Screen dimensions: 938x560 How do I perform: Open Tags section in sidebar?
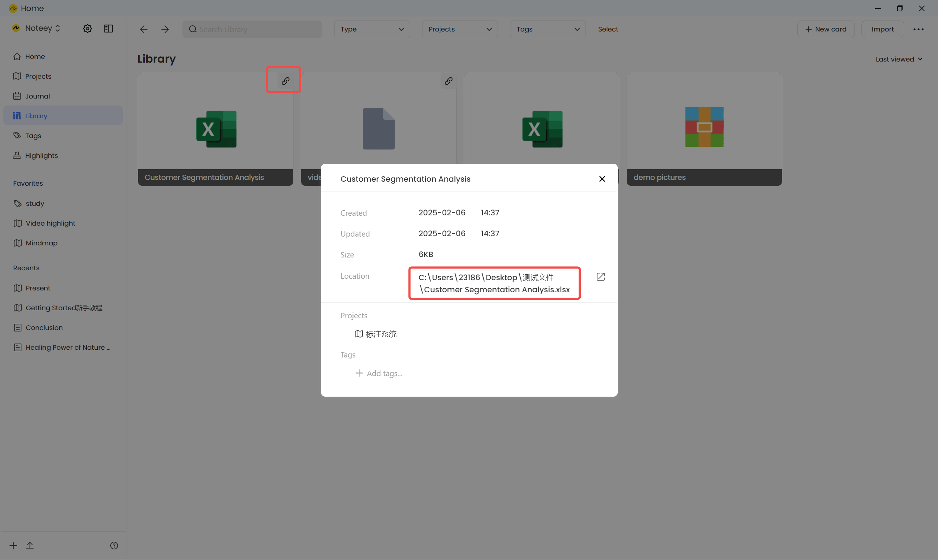(33, 136)
